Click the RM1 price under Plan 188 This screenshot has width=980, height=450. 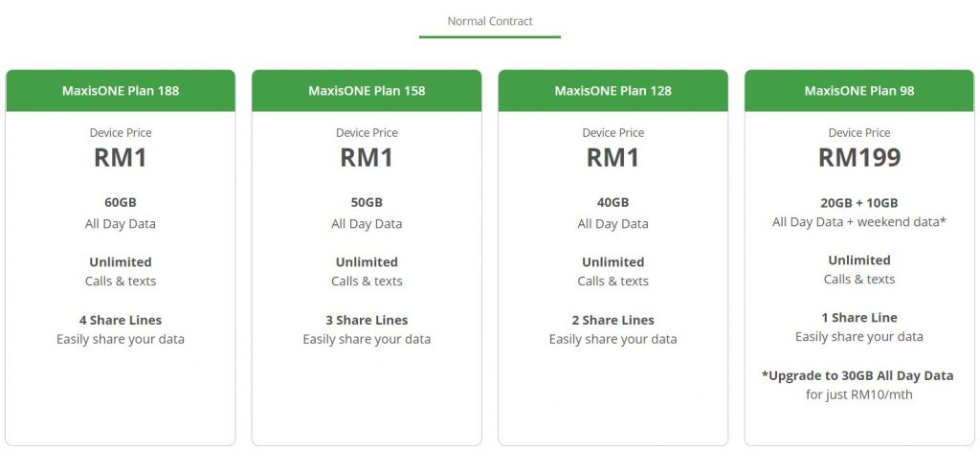(121, 157)
